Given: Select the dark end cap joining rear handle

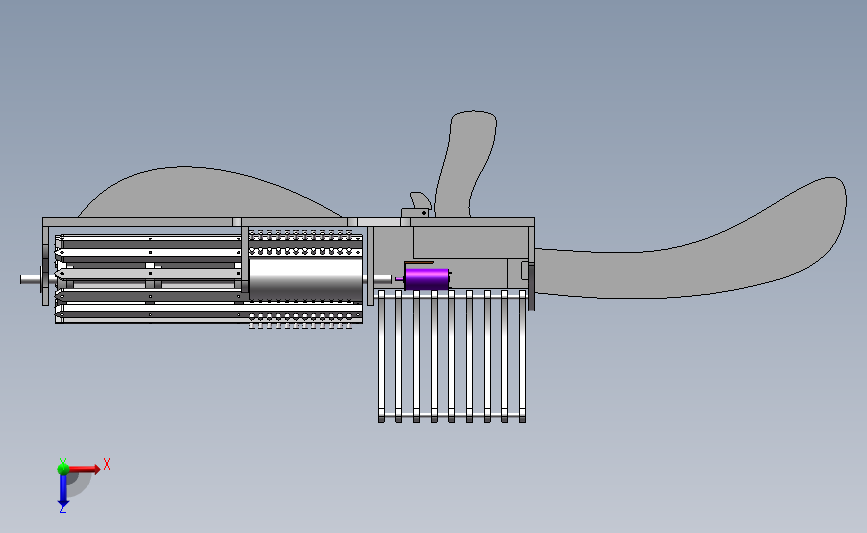Looking at the screenshot, I should click(x=531, y=286).
